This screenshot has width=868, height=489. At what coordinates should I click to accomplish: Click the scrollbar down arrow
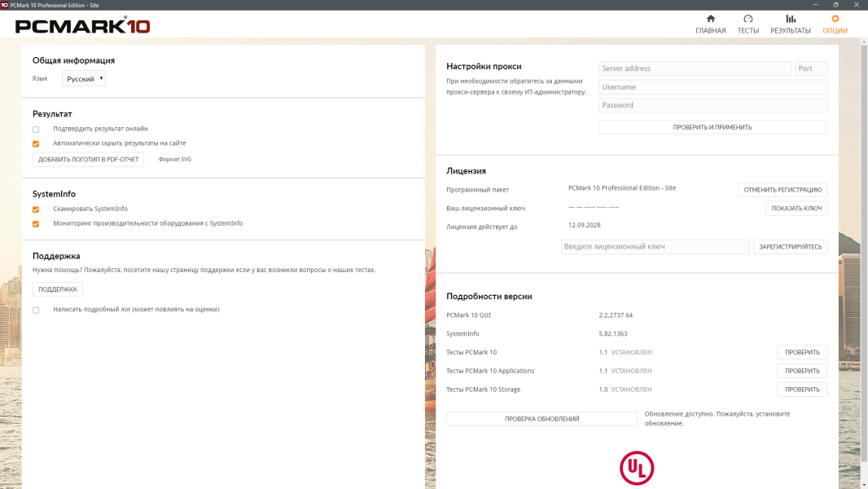[x=864, y=485]
